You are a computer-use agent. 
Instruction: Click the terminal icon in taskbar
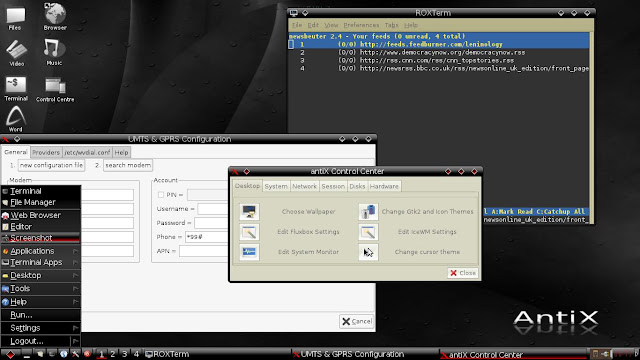[52, 354]
